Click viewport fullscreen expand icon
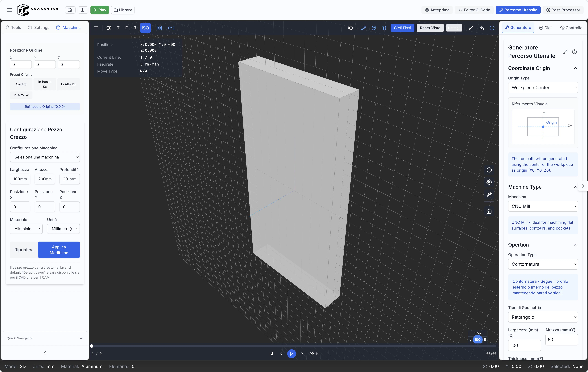Image resolution: width=588 pixels, height=372 pixels. click(x=471, y=28)
